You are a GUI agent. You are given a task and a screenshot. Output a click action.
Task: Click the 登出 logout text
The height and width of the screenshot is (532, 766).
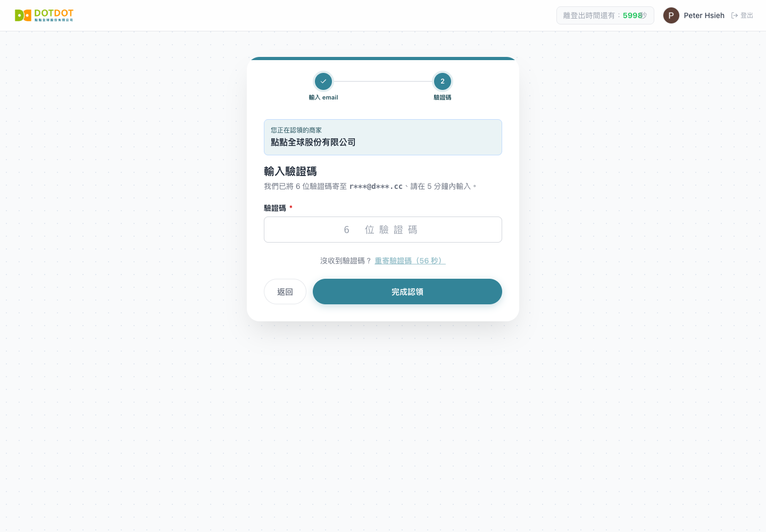(747, 15)
